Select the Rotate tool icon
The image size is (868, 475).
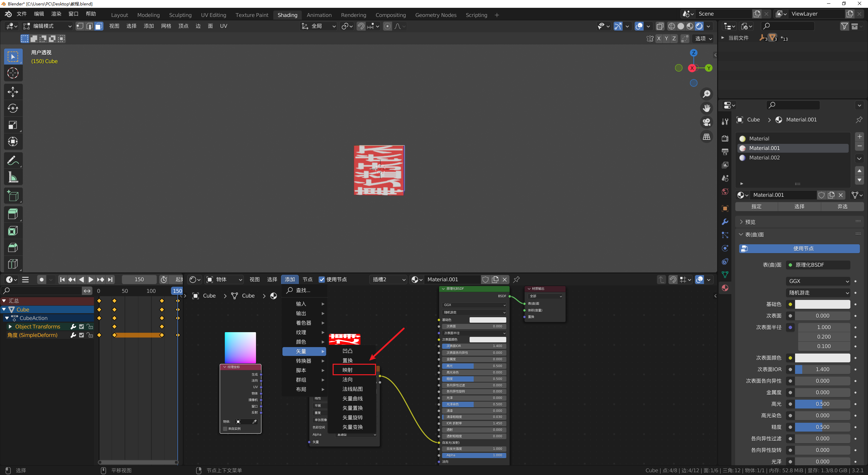tap(13, 108)
